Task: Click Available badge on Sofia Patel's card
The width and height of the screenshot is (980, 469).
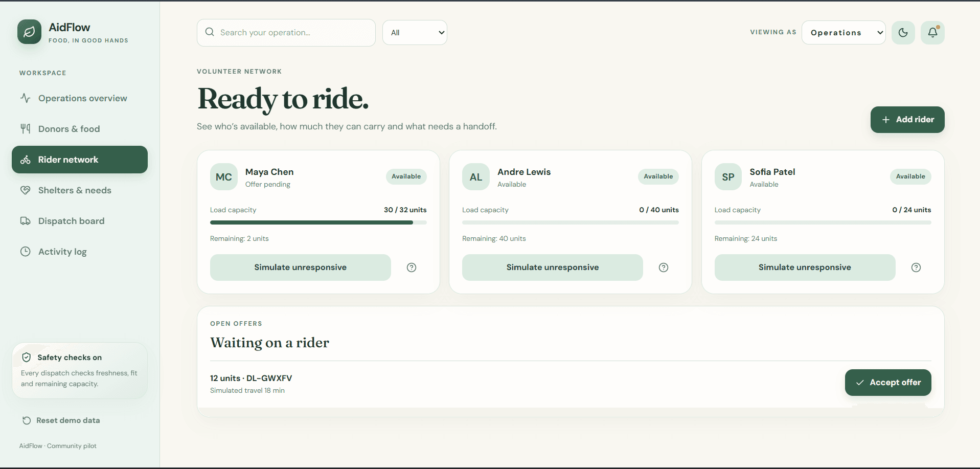Action: click(910, 176)
